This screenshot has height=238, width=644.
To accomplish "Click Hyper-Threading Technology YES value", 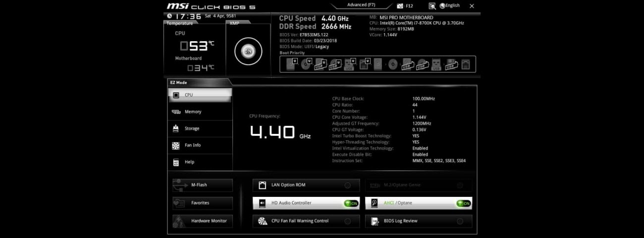I will 416,142.
